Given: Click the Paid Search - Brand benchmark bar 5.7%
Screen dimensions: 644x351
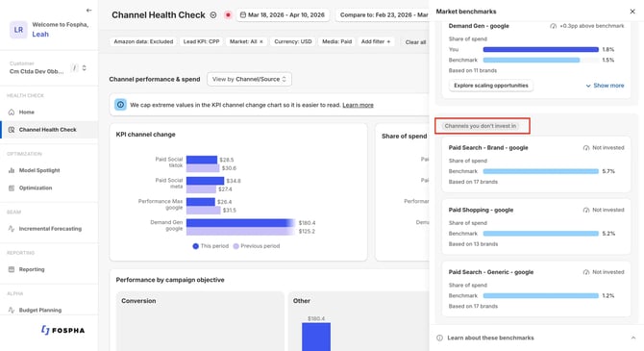Looking at the screenshot, I should tap(540, 171).
